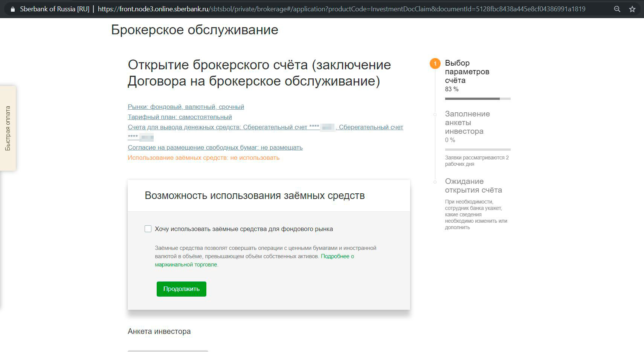
Task: Bookmark this page with the star icon
Action: pos(632,9)
